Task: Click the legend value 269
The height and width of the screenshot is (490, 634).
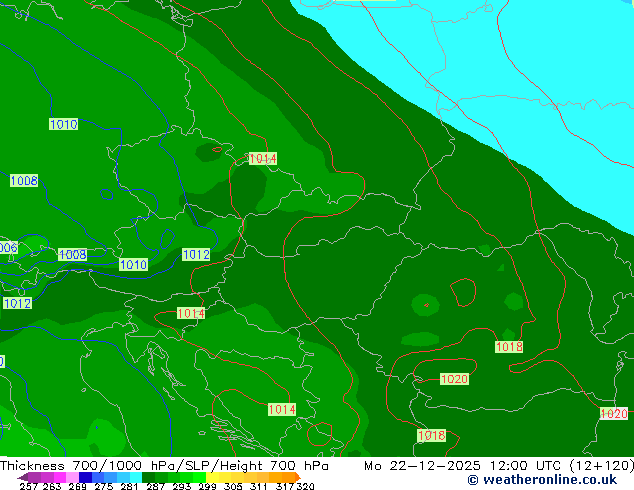Action: [77, 486]
